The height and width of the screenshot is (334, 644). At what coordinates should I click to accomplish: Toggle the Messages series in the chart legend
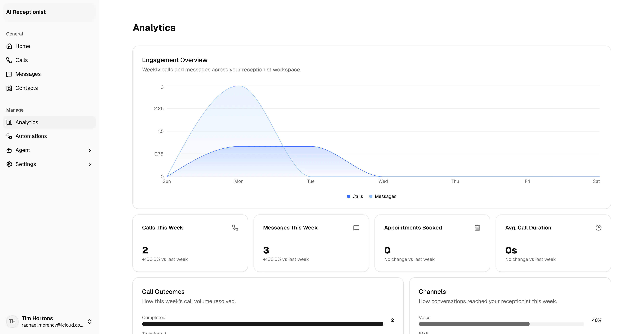pyautogui.click(x=383, y=196)
